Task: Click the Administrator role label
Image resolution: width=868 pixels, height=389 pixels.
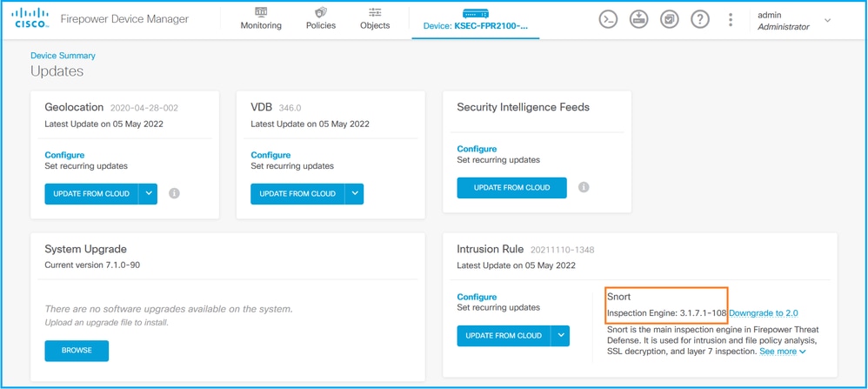Action: (784, 27)
